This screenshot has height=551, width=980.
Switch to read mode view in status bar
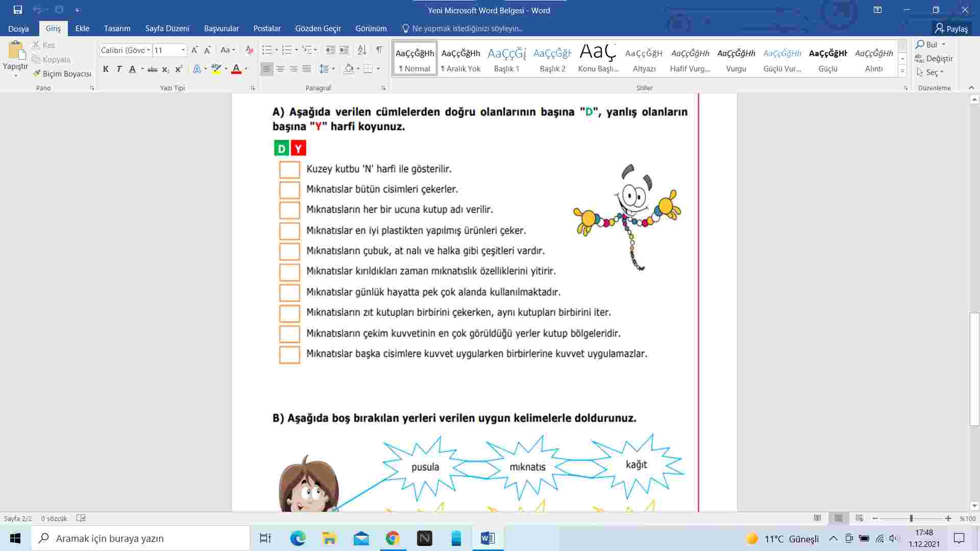pos(817,518)
